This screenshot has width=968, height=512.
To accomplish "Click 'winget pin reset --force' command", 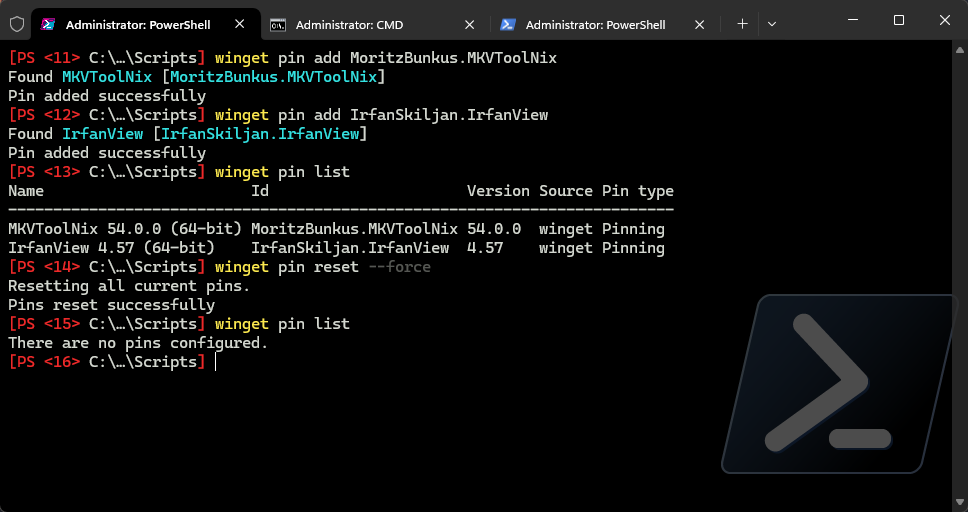I will tap(323, 267).
